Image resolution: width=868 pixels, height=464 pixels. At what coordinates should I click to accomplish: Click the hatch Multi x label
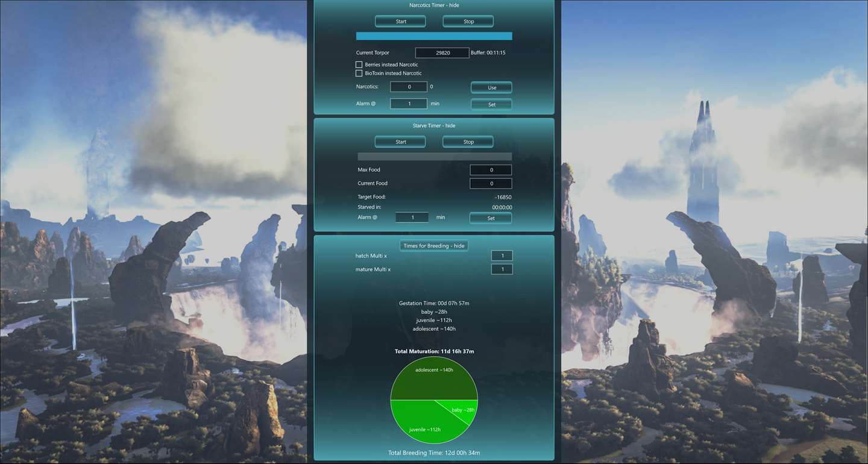tap(371, 256)
